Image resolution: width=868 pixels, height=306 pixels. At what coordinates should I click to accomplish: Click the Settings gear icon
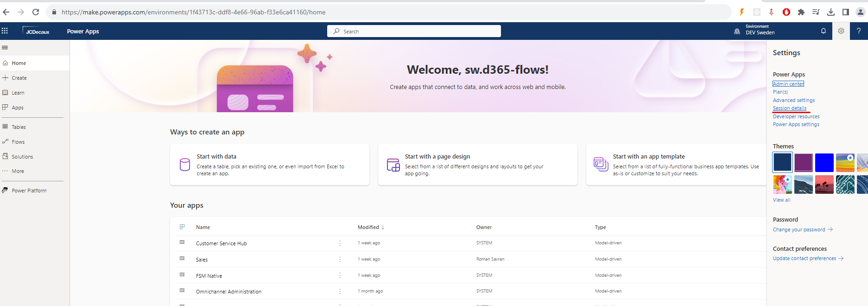(841, 31)
